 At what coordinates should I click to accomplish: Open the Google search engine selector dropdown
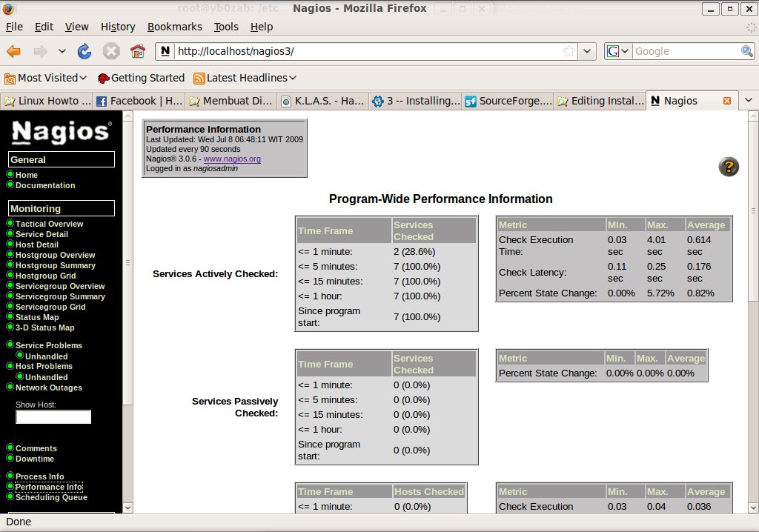coord(618,51)
